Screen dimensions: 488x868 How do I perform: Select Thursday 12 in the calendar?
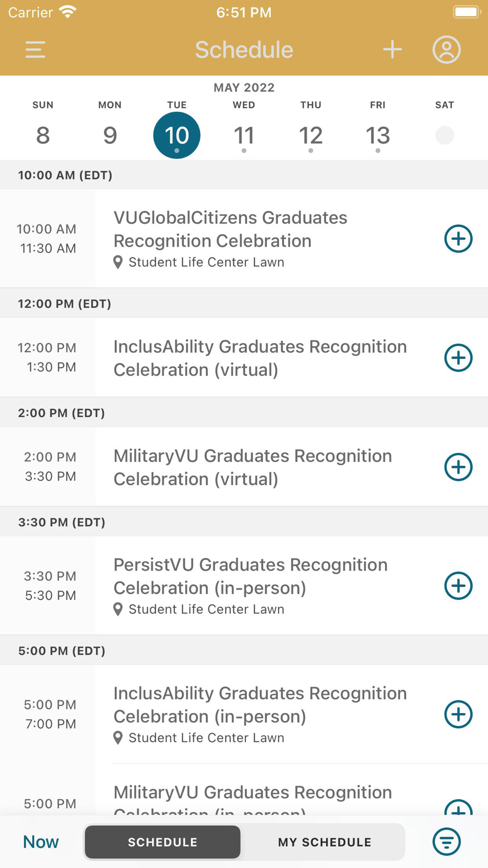(311, 135)
